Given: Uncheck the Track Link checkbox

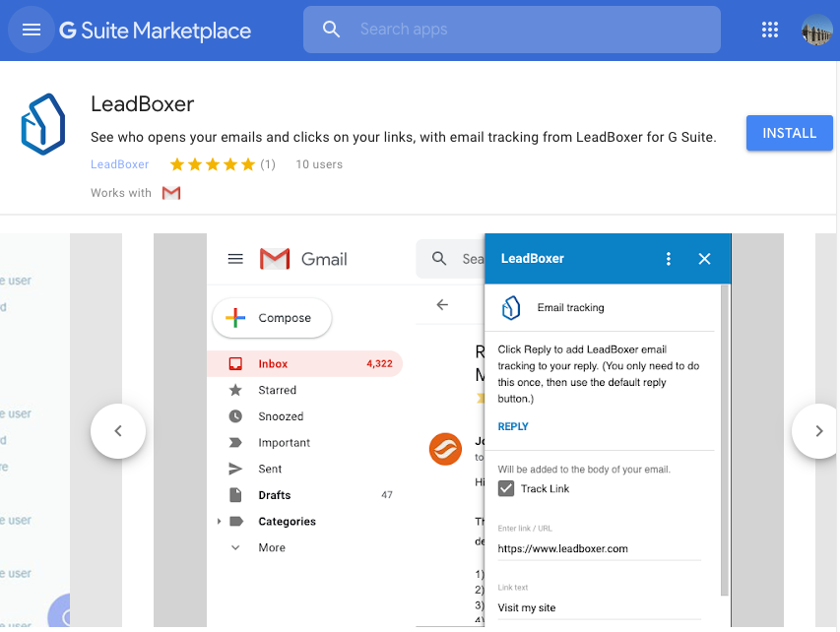Looking at the screenshot, I should tap(506, 488).
